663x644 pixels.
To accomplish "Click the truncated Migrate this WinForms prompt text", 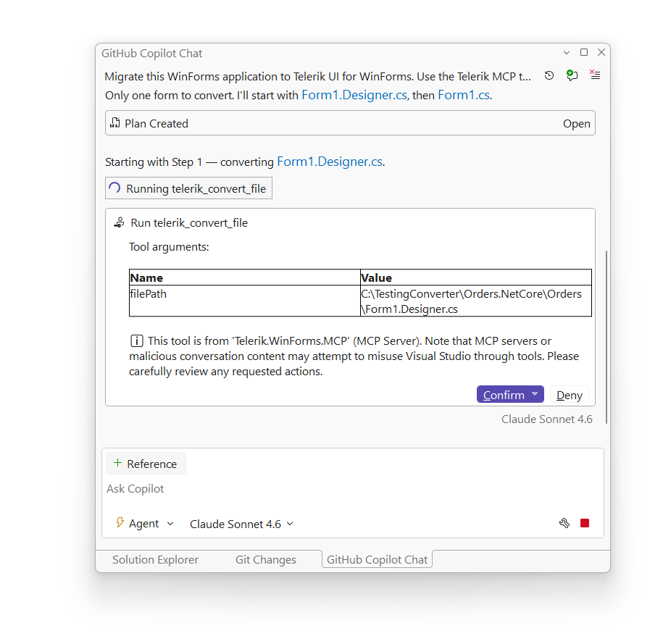I will pos(317,77).
